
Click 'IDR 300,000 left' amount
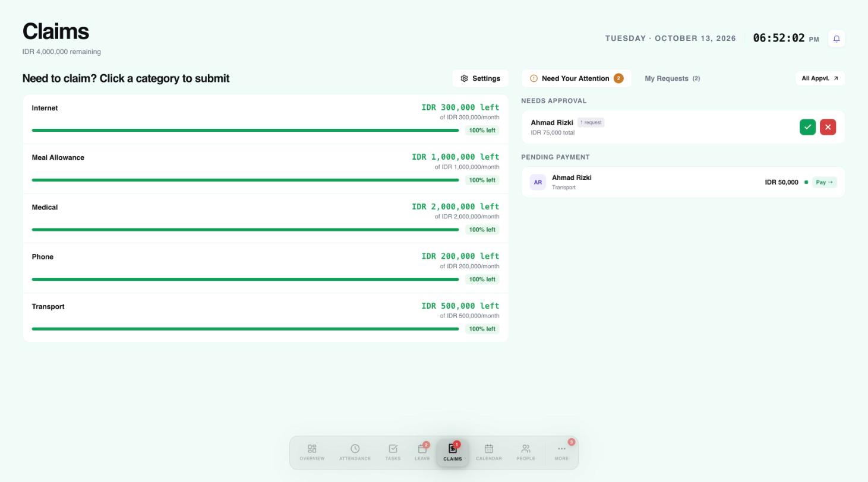460,107
